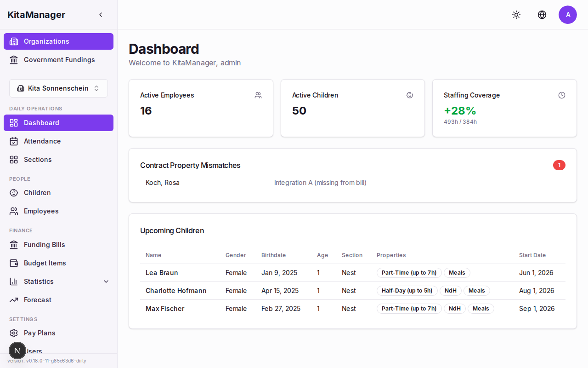
Task: Click the Koch, Rosa mismatch entry
Action: [x=162, y=183]
